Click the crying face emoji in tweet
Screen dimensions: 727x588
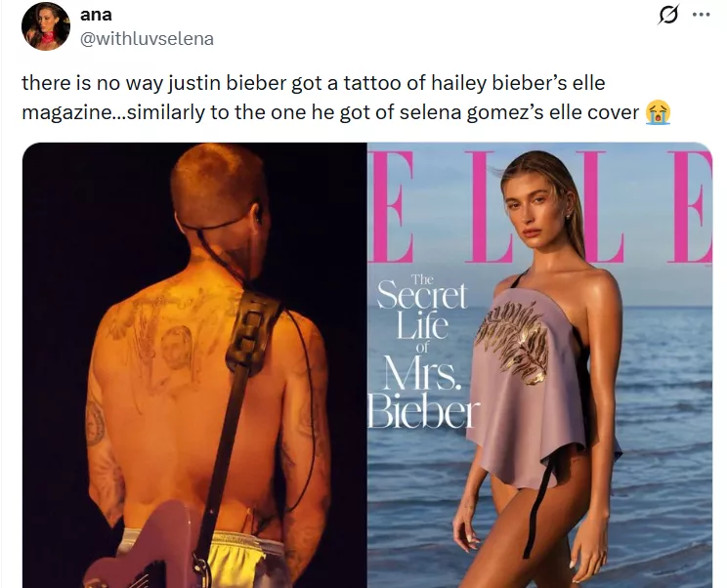point(659,112)
